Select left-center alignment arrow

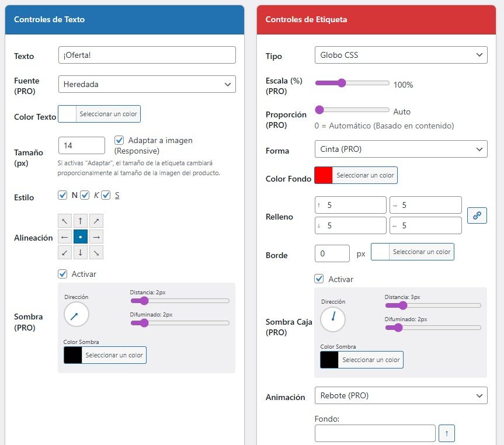(65, 237)
